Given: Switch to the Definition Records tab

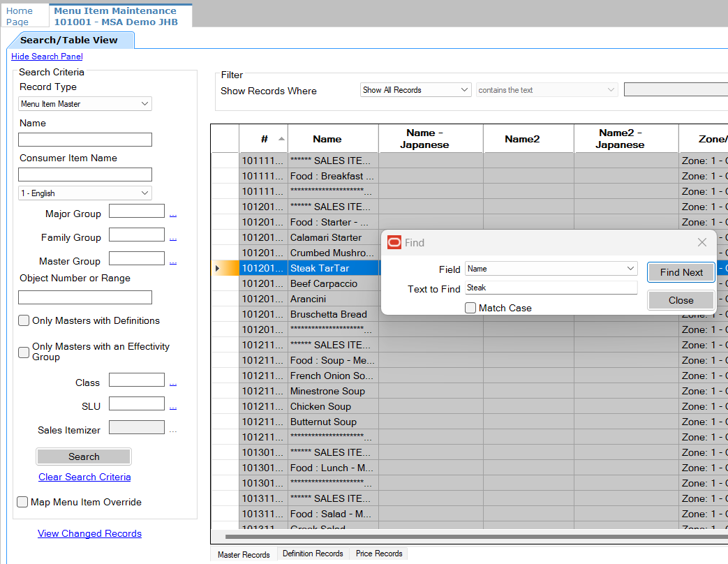Looking at the screenshot, I should (x=313, y=554).
